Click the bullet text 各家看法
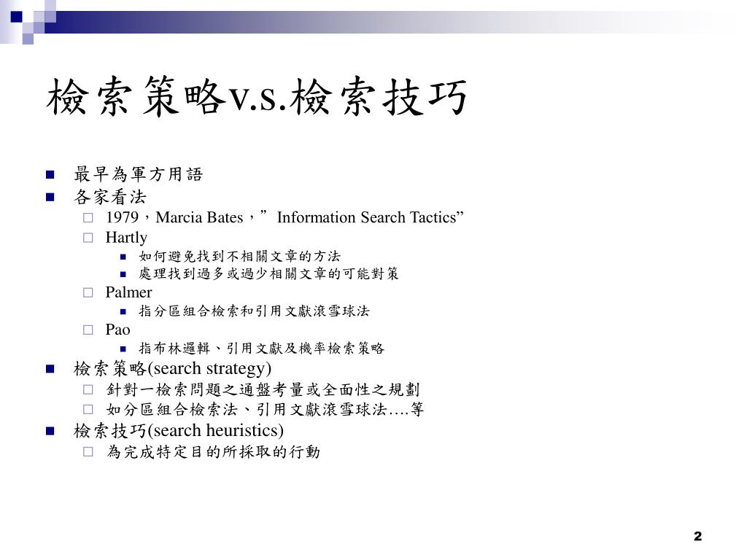Image resolution: width=747 pixels, height=560 pixels. (110, 197)
